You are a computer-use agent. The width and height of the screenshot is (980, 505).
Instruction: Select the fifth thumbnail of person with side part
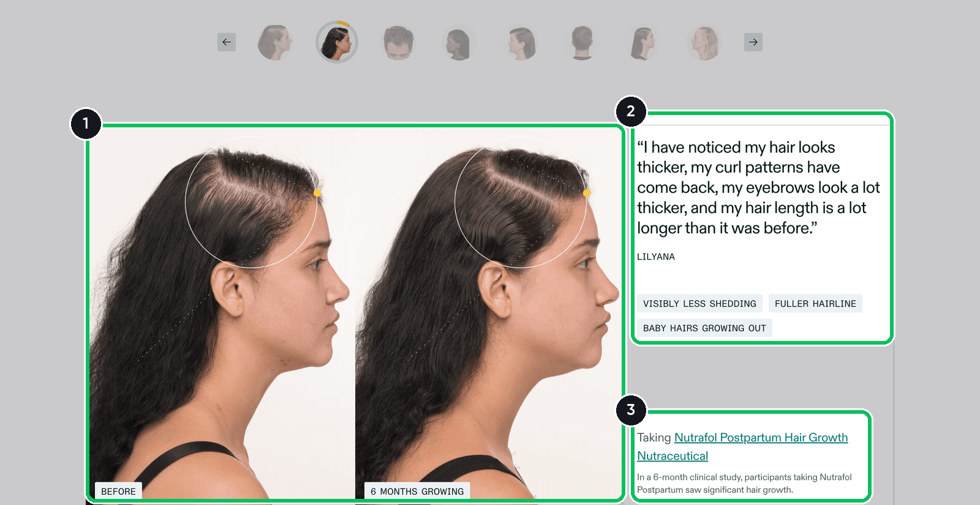521,42
